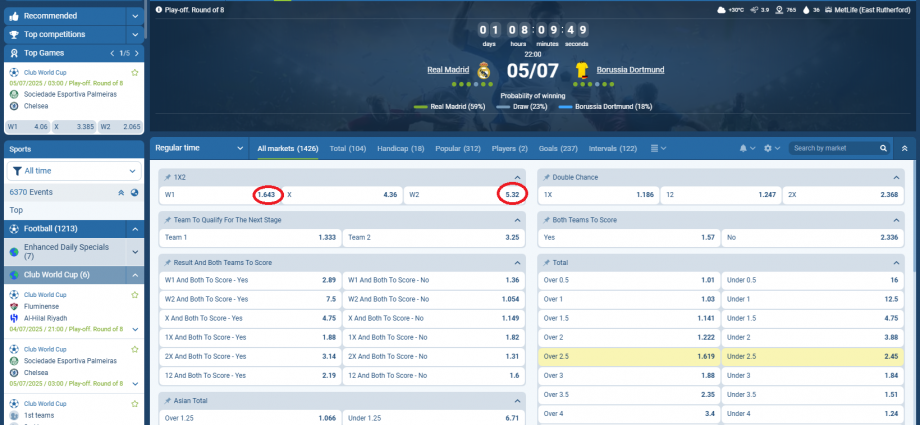Click the Real Madrid crest logo
Image resolution: width=920 pixels, height=425 pixels.
pos(483,70)
